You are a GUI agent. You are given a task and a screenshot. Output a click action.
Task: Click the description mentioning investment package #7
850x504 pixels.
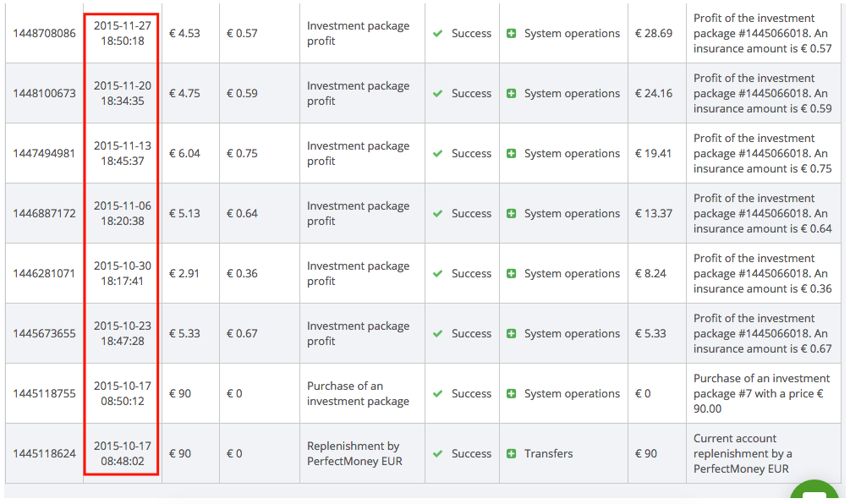click(x=761, y=393)
